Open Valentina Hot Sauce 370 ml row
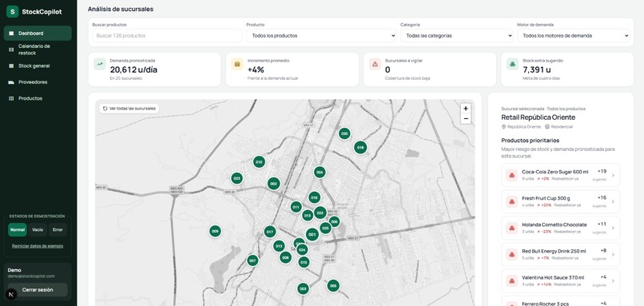Image resolution: width=644 pixels, height=306 pixels. coord(561,281)
